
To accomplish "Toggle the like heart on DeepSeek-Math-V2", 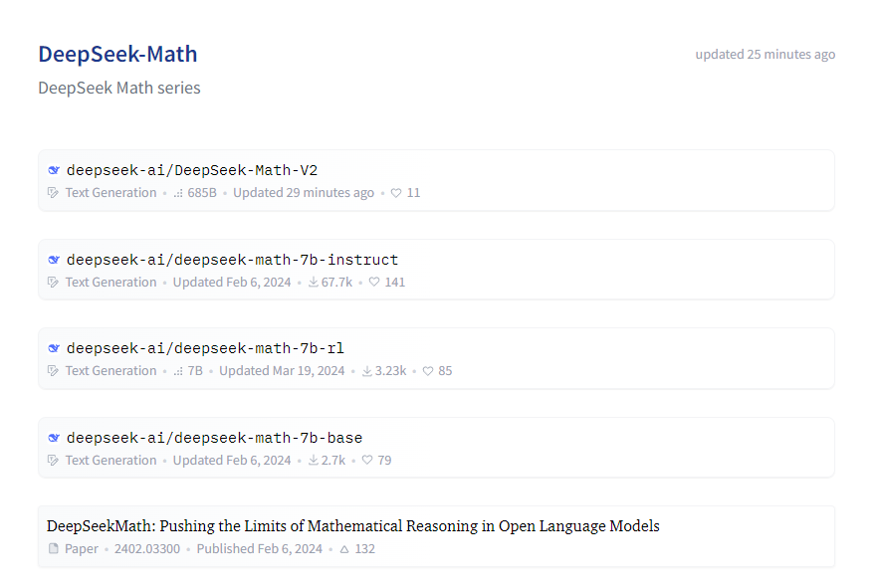I will [395, 192].
